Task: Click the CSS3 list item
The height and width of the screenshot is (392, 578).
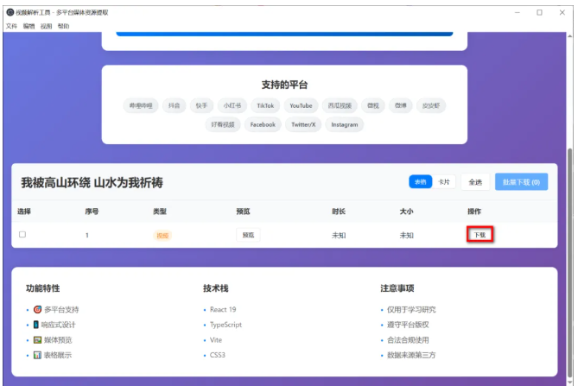Action: point(218,355)
